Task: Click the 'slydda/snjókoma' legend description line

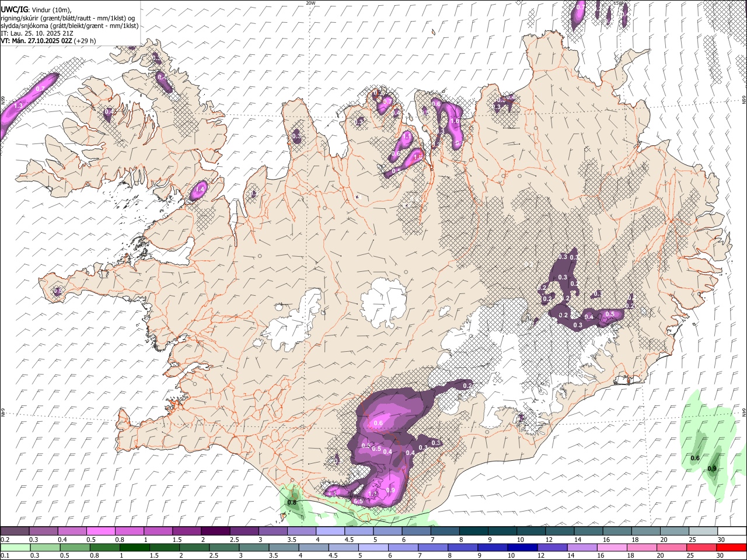Action: tap(69, 26)
